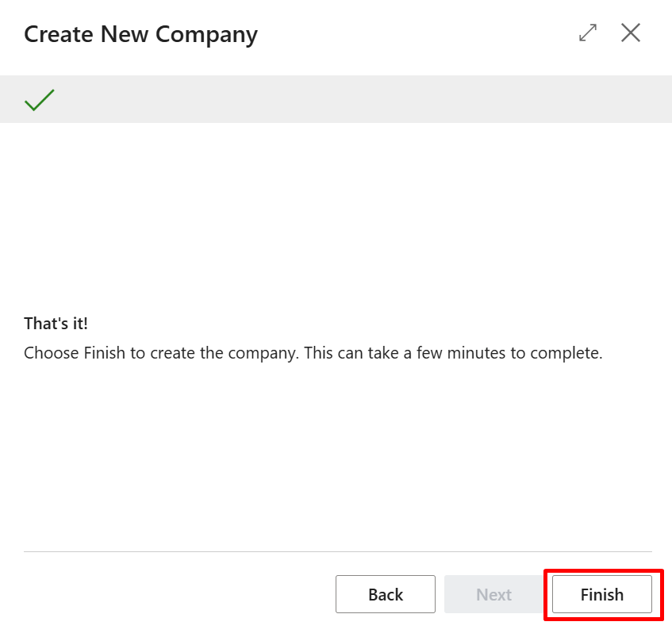Click the grey status banner beside the checkmark
672x637 pixels.
(x=357, y=100)
